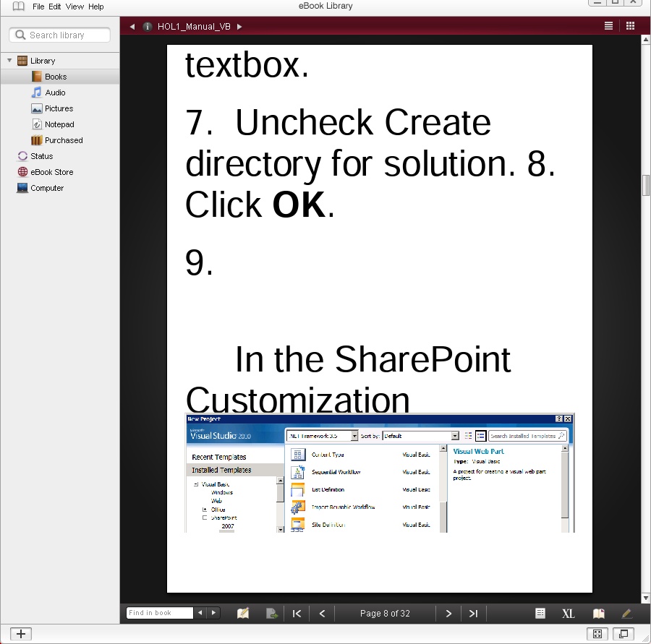Click the vertical scrollbar thumb

tap(646, 185)
